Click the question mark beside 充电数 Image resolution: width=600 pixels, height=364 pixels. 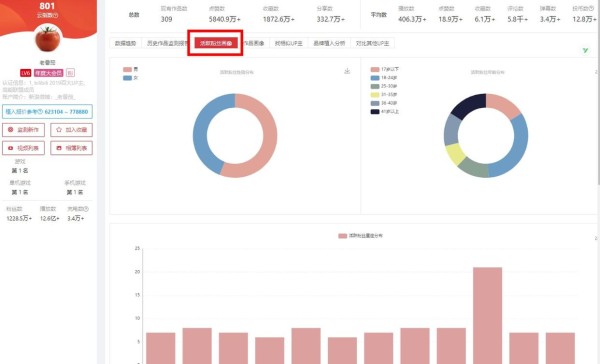pos(86,209)
